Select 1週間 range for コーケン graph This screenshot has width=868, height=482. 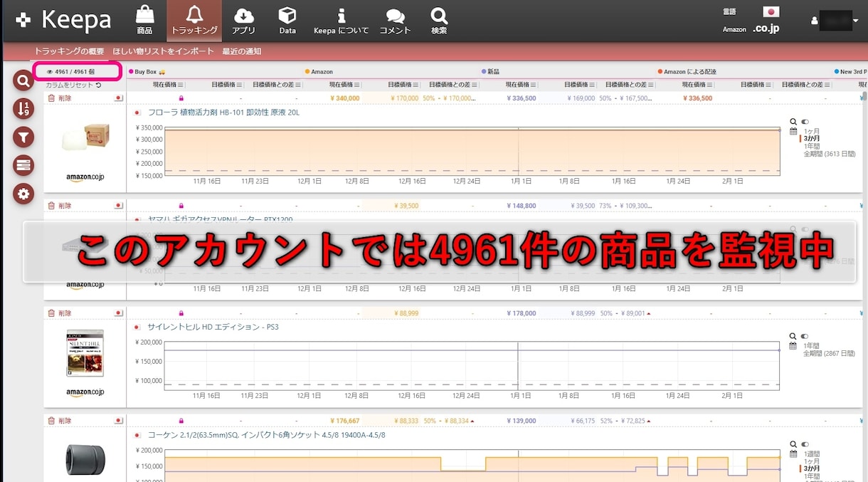812,454
